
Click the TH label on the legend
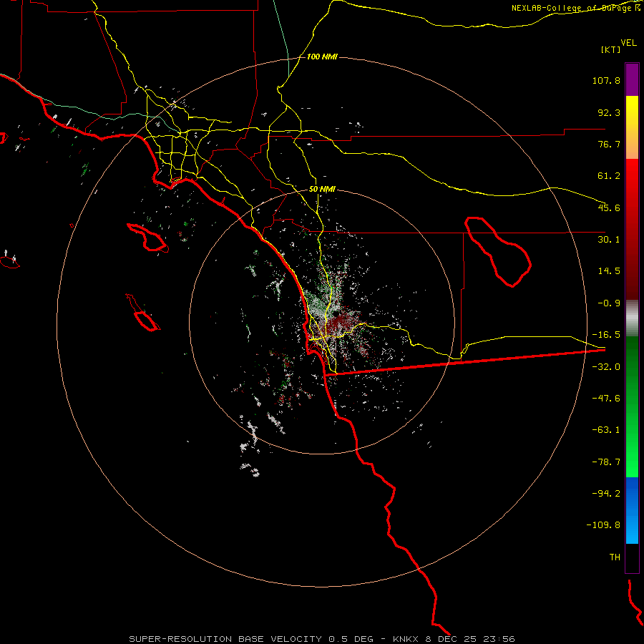[615, 557]
